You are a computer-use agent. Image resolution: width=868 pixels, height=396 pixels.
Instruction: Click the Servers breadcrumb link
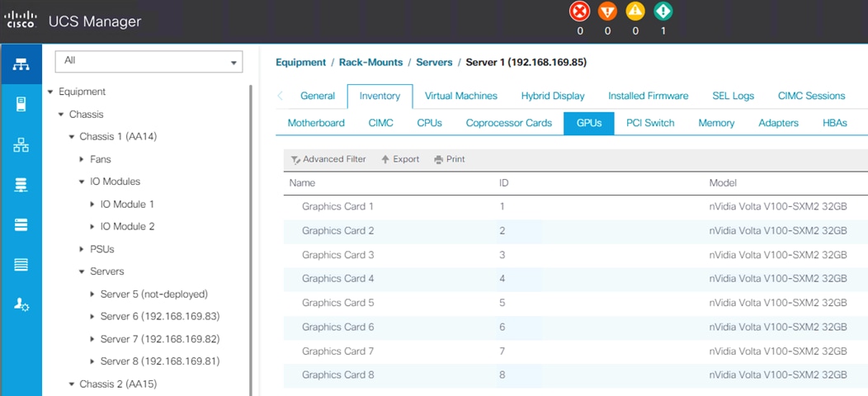[x=434, y=63]
